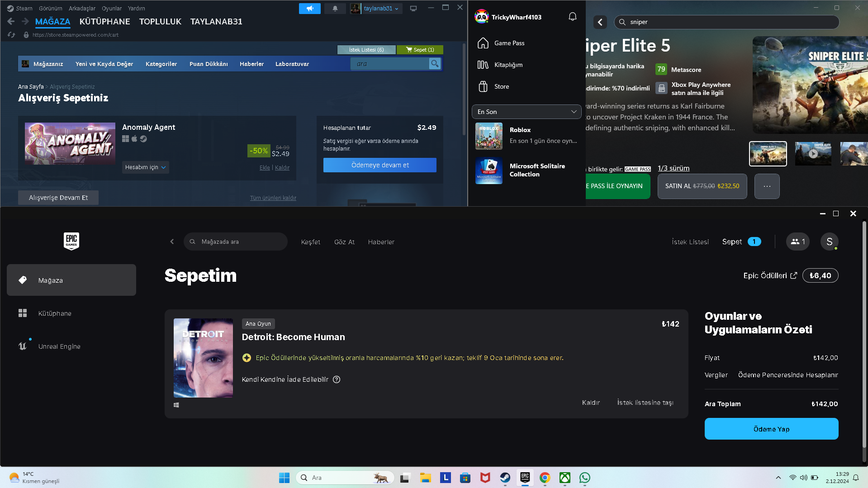Click Steam Big Picture mode monitor icon
The width and height of the screenshot is (868, 488).
click(x=413, y=9)
